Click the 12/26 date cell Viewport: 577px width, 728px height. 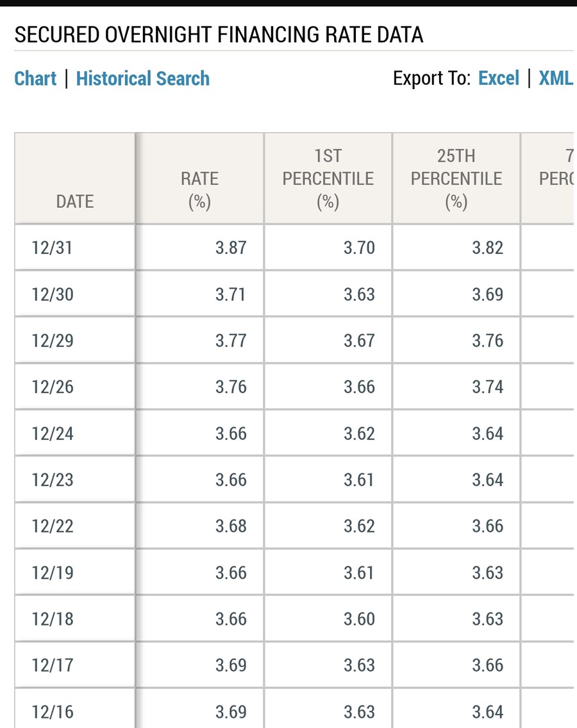coord(53,387)
